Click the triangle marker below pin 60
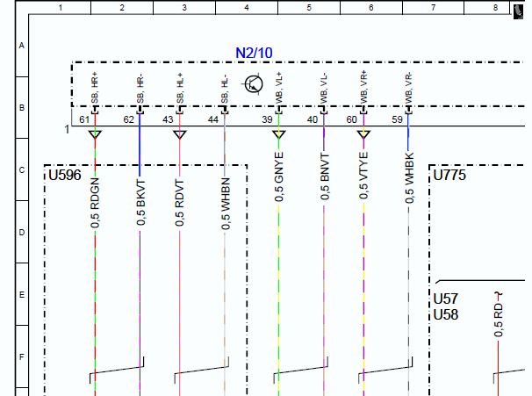Screen dimensions: 532x396 363,134
